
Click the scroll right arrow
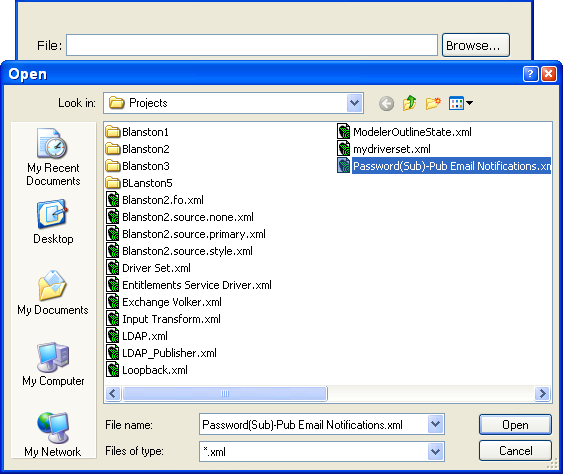point(542,394)
